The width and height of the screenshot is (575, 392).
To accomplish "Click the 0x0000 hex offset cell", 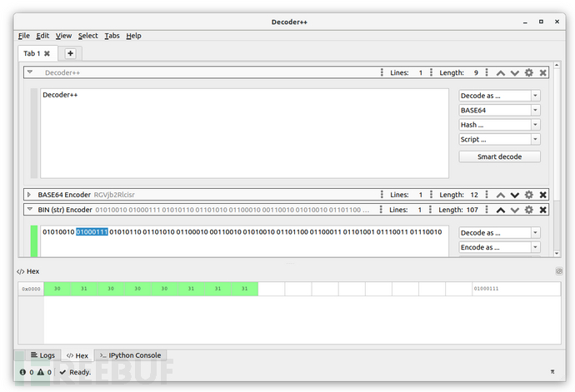I will click(x=31, y=289).
